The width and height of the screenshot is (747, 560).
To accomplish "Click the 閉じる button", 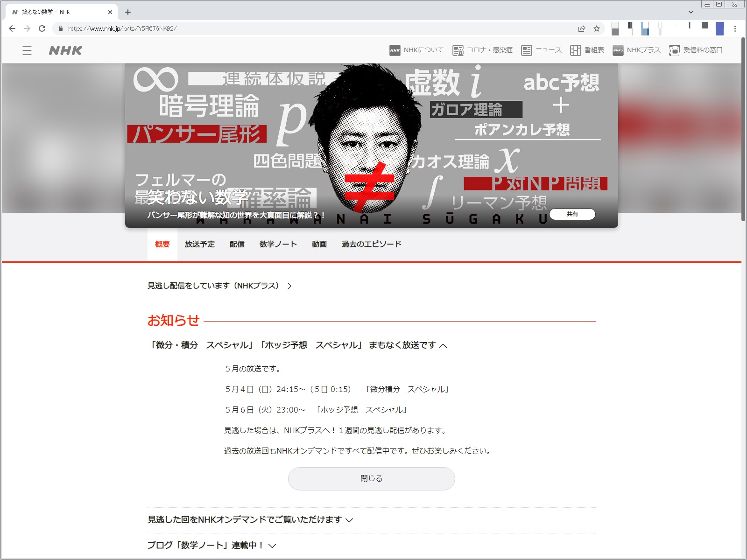I will pos(372,479).
